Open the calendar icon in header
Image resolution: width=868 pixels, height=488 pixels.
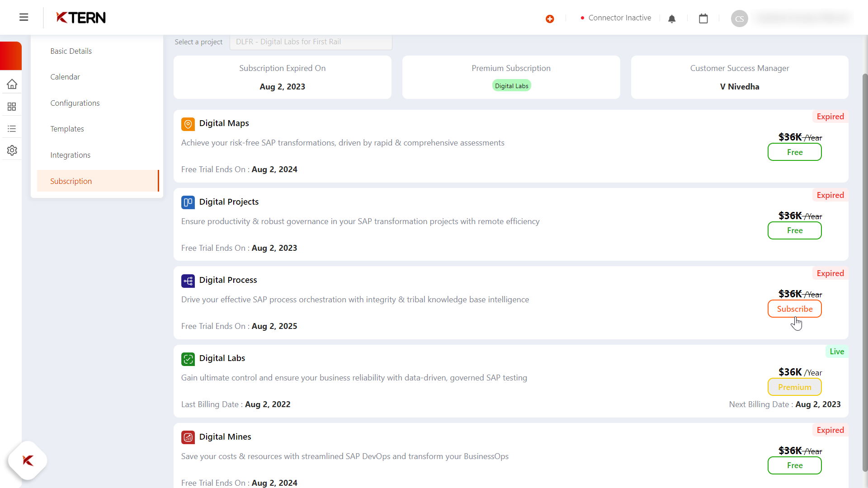tap(703, 19)
